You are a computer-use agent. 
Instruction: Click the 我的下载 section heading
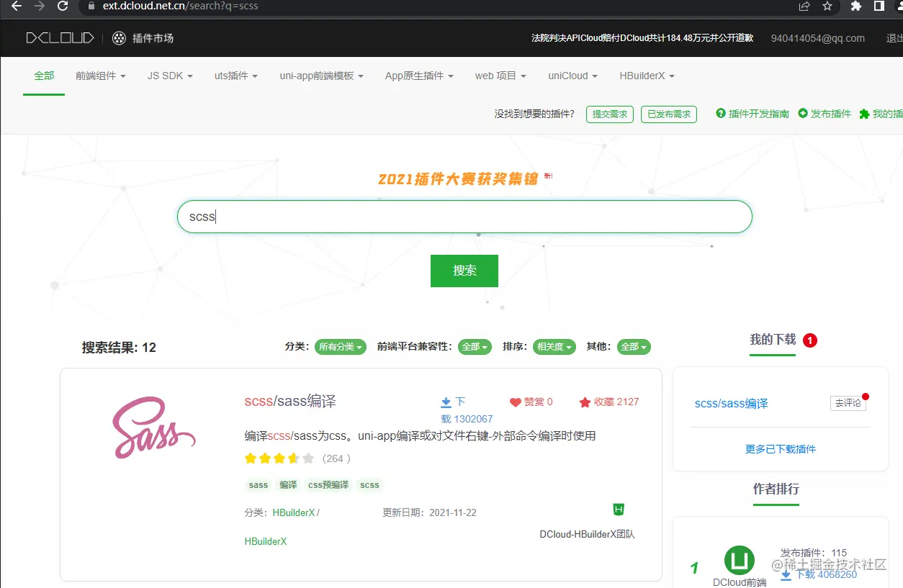click(x=773, y=340)
